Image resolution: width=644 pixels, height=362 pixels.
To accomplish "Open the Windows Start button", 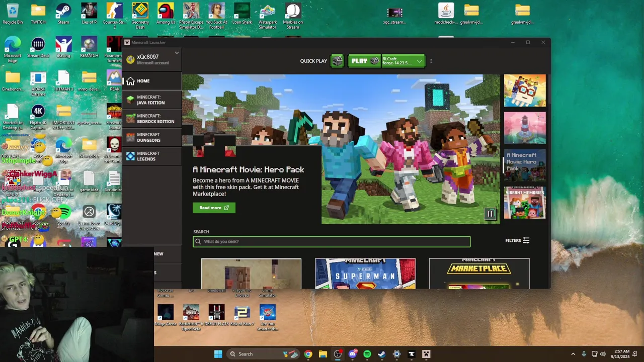I will point(218,354).
